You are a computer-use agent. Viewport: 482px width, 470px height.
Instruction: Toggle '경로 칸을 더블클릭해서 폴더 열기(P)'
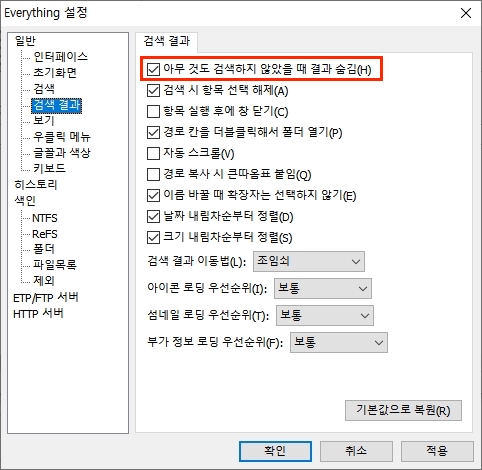(x=153, y=133)
